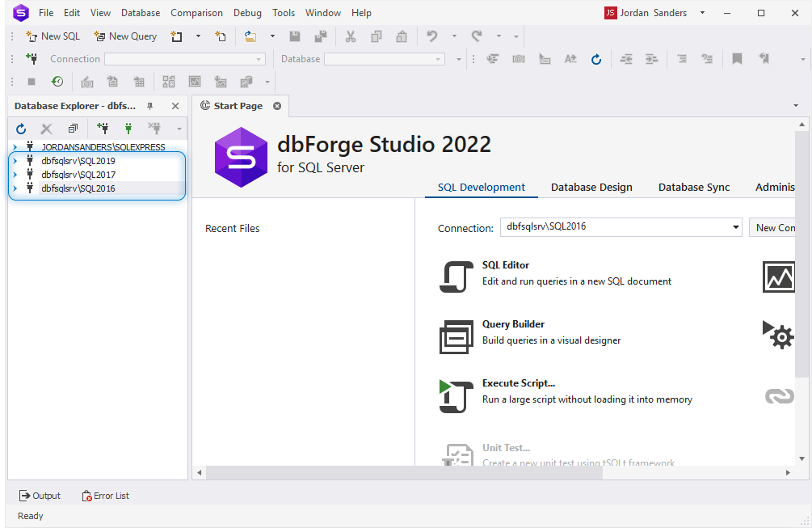
Task: Open the Output panel
Action: pyautogui.click(x=40, y=496)
